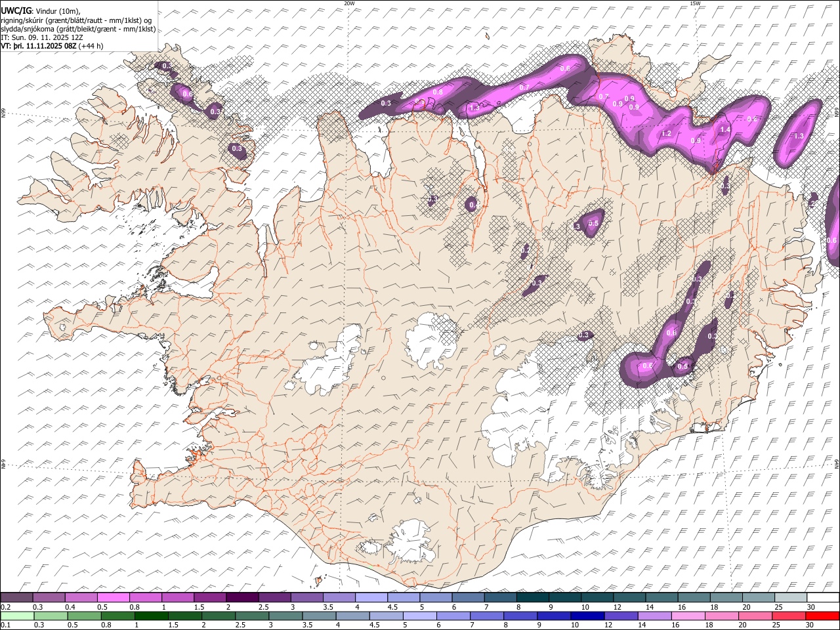Click the lower-row legend swatch starting at 3.5
Screen dimensions: 840x630
pos(319,616)
